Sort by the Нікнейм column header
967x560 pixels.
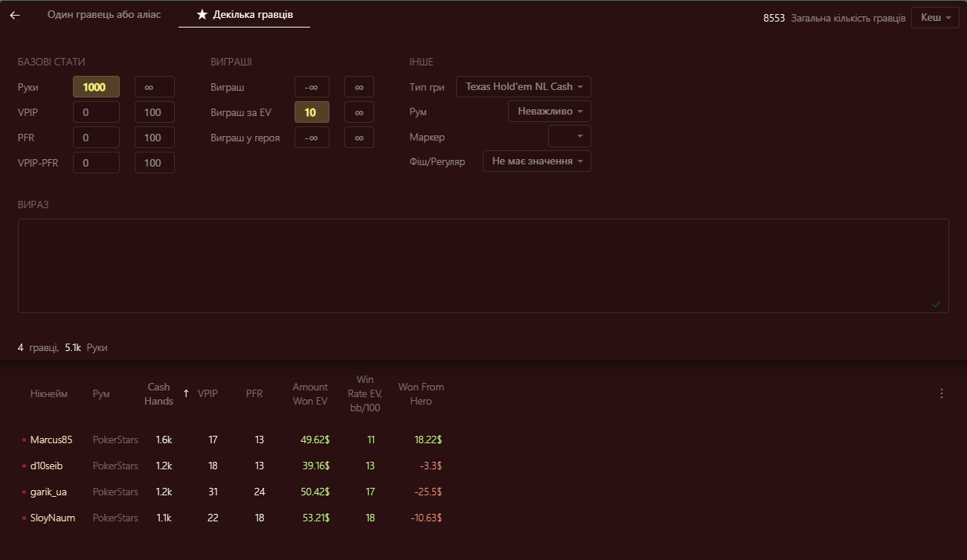pos(49,393)
